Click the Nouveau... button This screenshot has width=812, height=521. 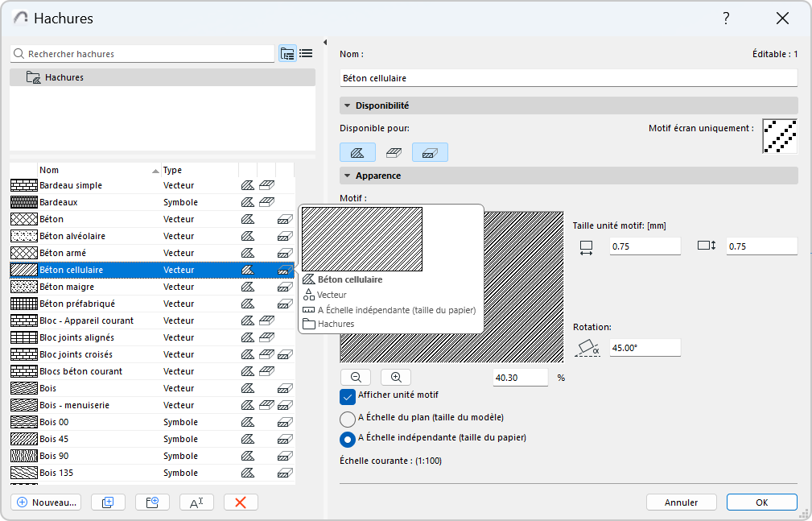coord(47,502)
